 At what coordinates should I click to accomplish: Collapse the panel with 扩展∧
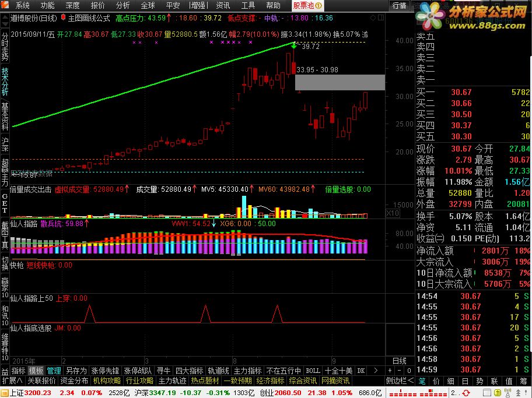(x=12, y=381)
